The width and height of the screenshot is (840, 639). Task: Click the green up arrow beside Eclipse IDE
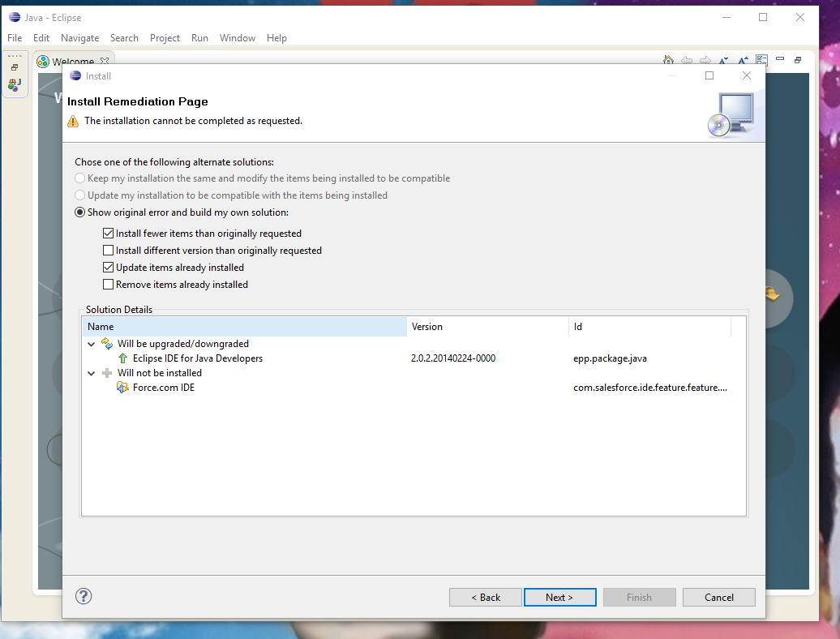[122, 358]
